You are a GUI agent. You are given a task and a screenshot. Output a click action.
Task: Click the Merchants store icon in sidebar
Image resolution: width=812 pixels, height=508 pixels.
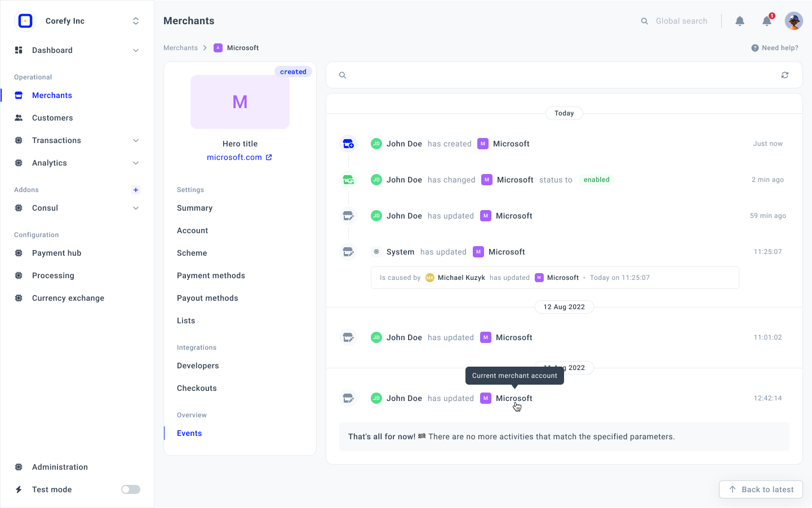pos(19,95)
